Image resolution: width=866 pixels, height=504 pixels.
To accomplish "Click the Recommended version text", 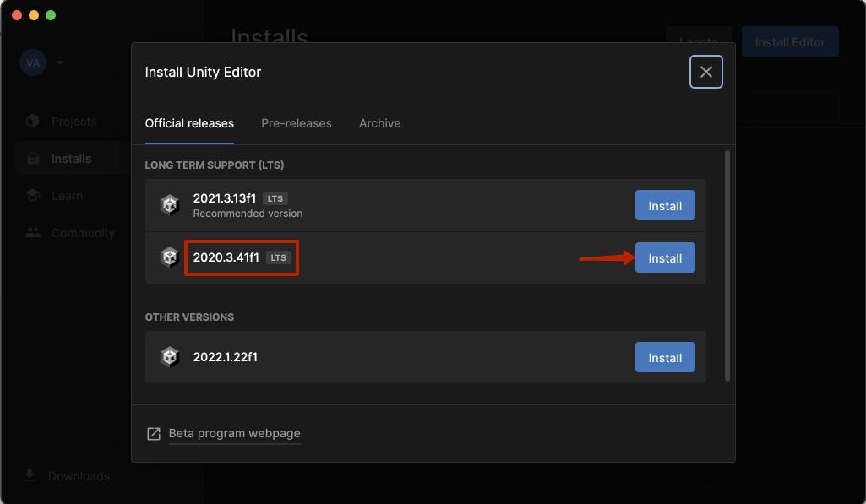I will 248,214.
